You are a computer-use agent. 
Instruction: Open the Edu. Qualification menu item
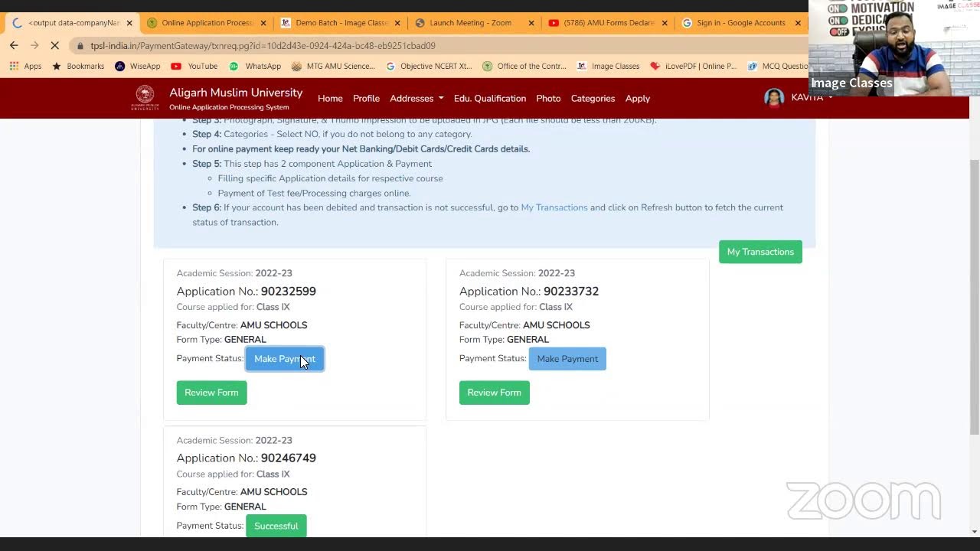490,99
